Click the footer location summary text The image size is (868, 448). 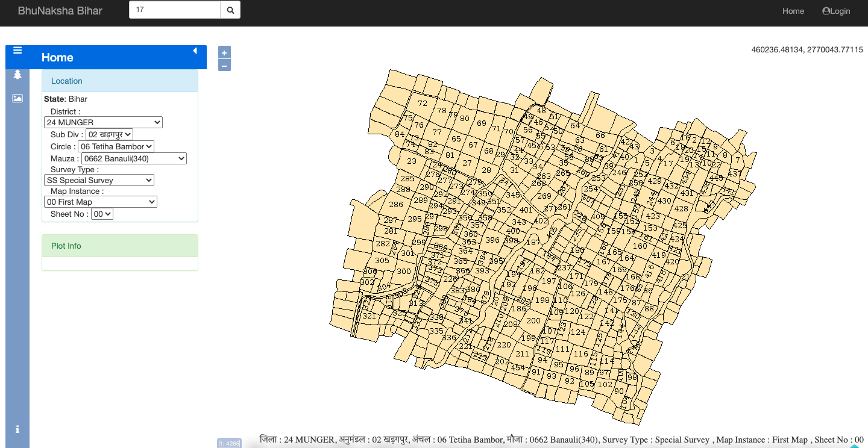tap(562, 440)
